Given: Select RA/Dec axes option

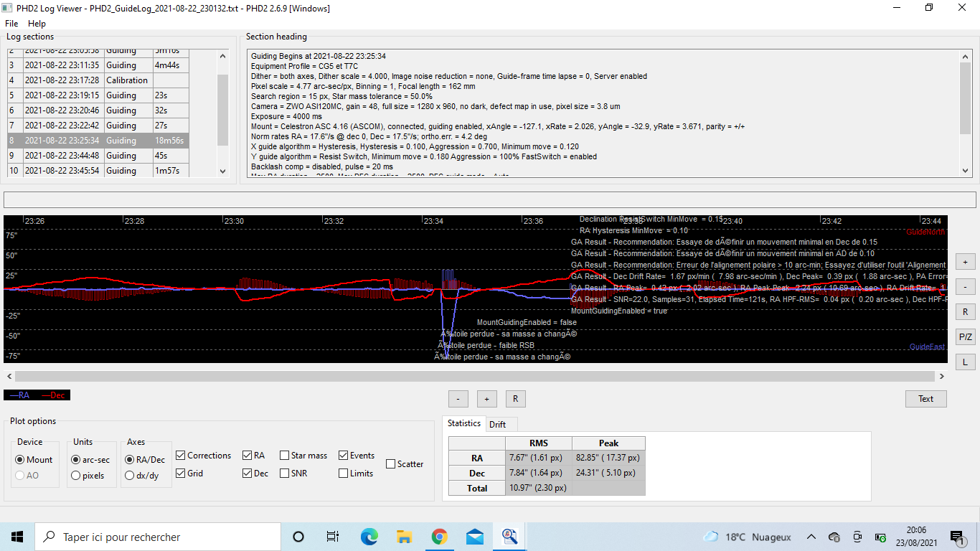Looking at the screenshot, I should pos(145,459).
